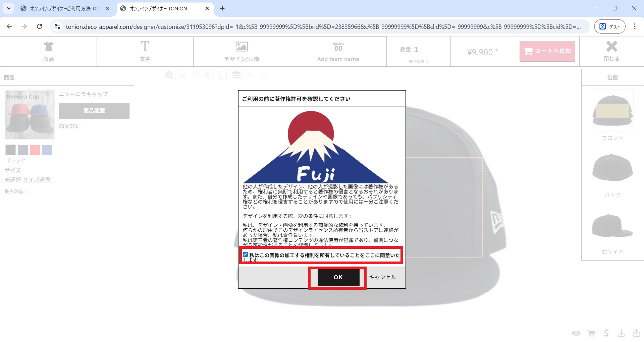Click the eye preview icon at bottom right
This screenshot has width=644, height=342.
pos(576,333)
